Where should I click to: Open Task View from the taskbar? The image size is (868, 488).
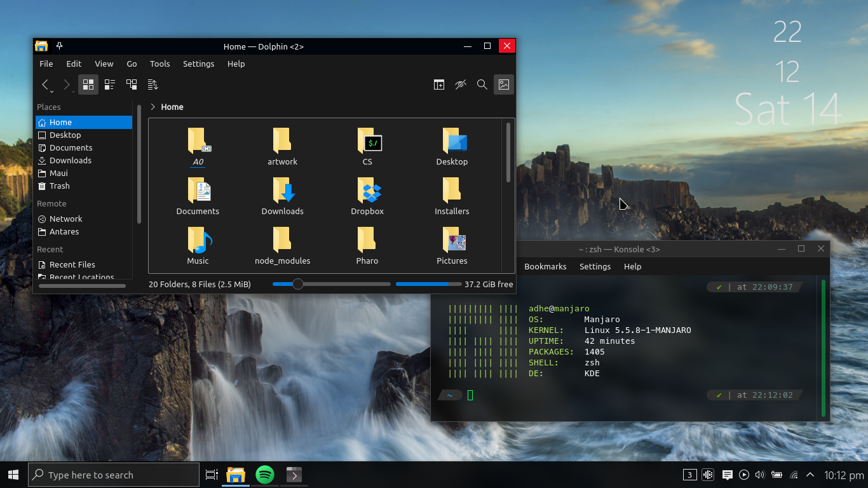tap(212, 475)
